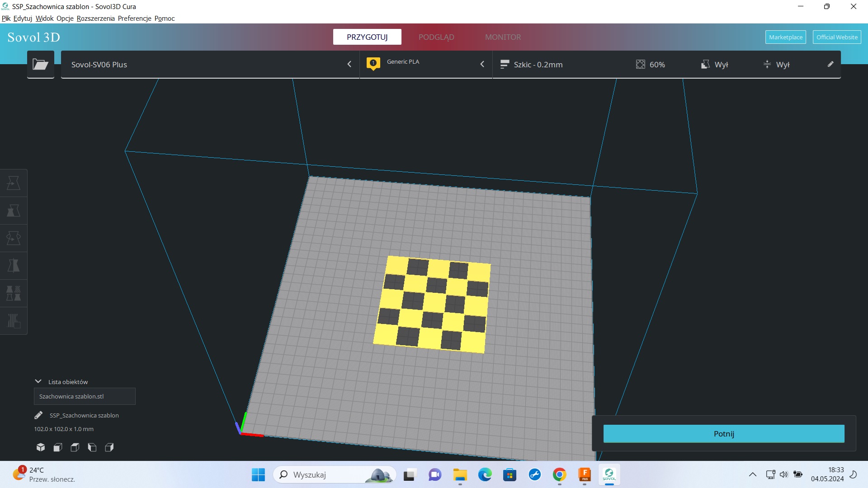Screen dimensions: 868x488
Task: Edit project name pencil icon
Action: coord(38,415)
